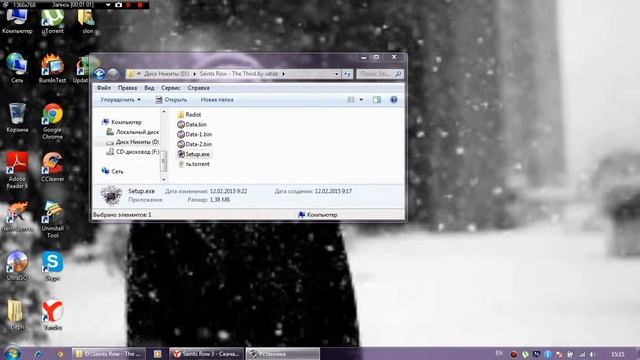Launch CCleaner from the desktop
The image size is (640, 360).
52,167
